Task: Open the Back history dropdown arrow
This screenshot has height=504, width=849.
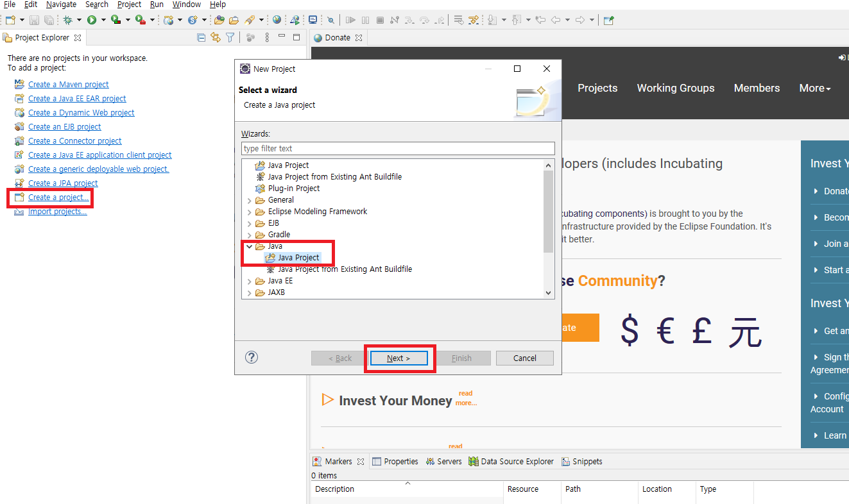Action: (567, 20)
